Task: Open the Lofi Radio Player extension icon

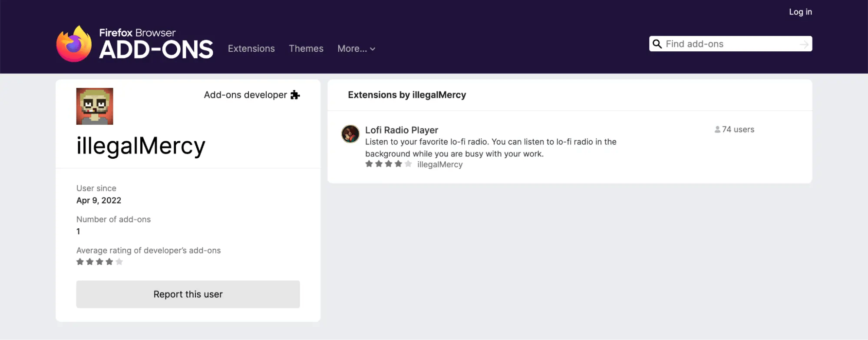Action: (350, 134)
